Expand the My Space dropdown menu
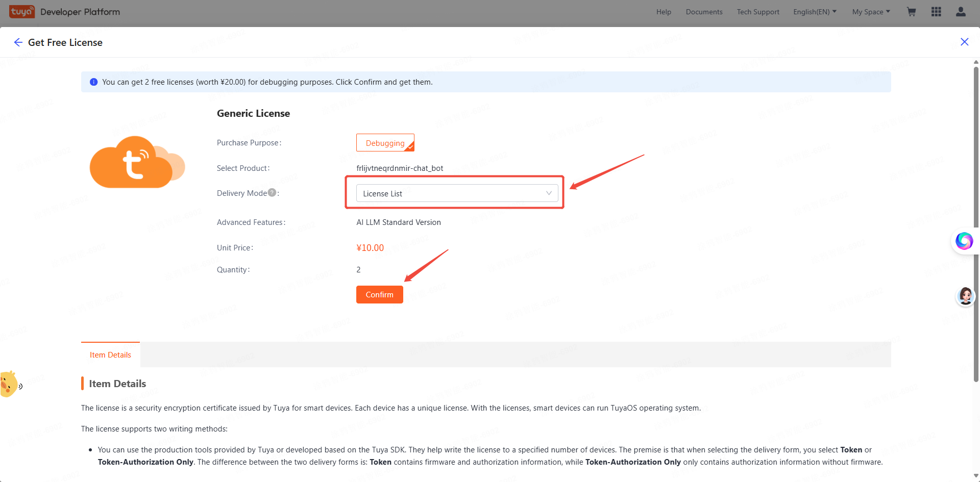The image size is (980, 482). [871, 12]
